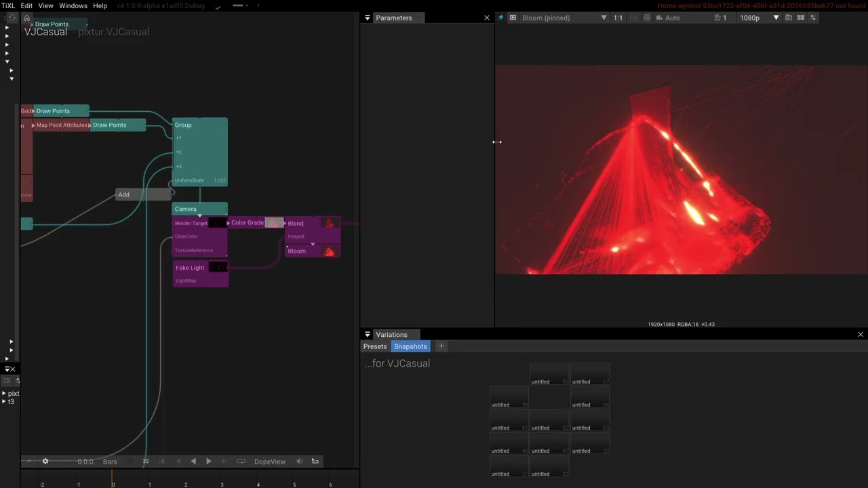Click the UniformScale parameter on the Group node
Viewport: 868px width, 488px height.
pos(200,180)
